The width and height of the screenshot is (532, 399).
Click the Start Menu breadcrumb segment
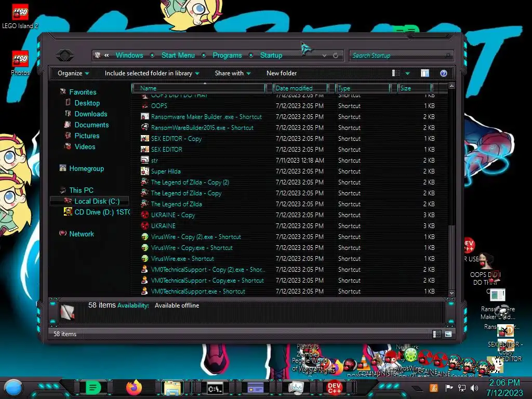(178, 55)
